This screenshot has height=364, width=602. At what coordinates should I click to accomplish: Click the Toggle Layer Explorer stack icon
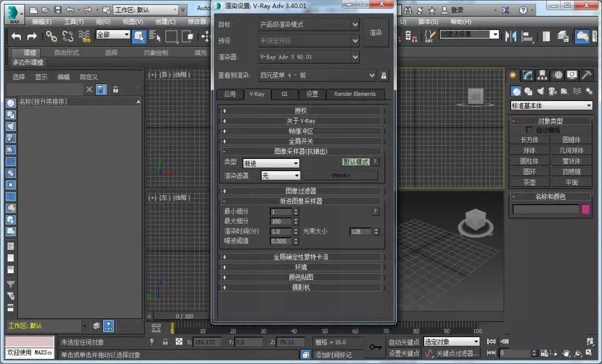click(563, 36)
